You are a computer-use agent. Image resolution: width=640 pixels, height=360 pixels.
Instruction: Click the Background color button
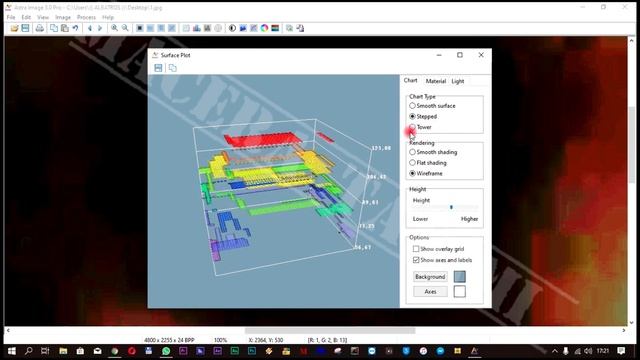(430, 277)
